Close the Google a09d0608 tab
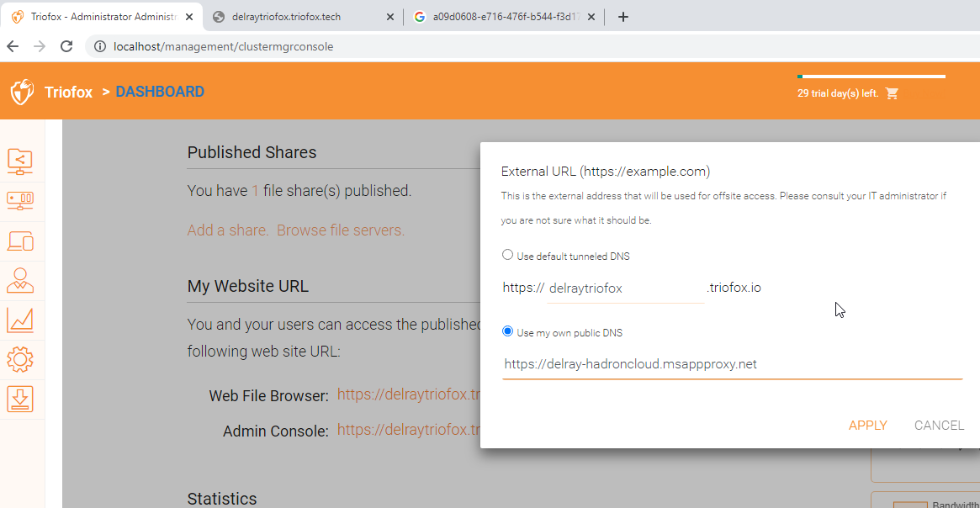 click(x=591, y=17)
